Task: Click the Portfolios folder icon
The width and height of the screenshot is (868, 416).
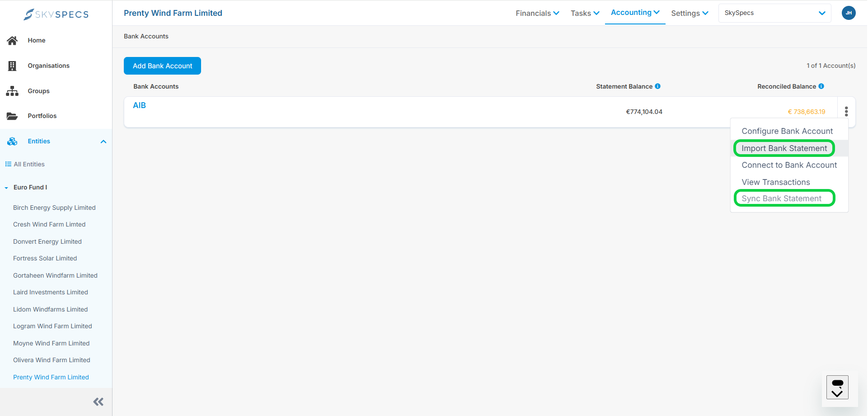Action: click(x=12, y=116)
